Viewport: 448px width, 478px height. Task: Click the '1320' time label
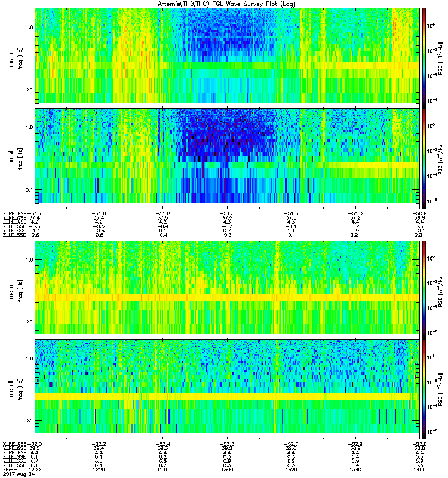pos(291,470)
